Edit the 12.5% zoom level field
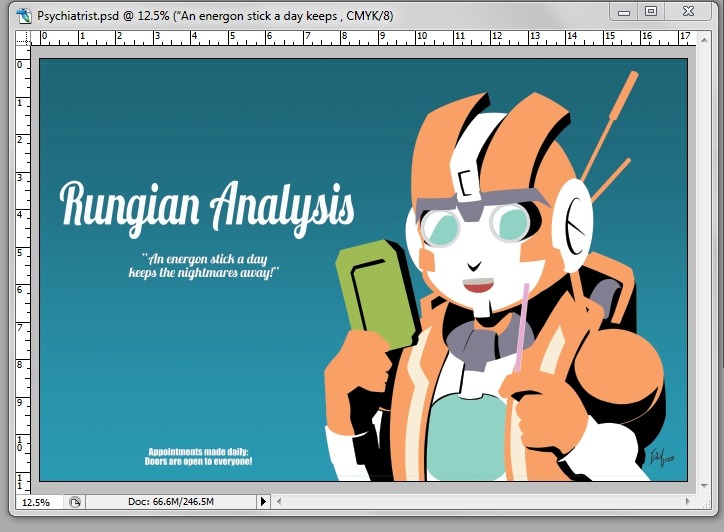This screenshot has width=724, height=532. coord(39,502)
